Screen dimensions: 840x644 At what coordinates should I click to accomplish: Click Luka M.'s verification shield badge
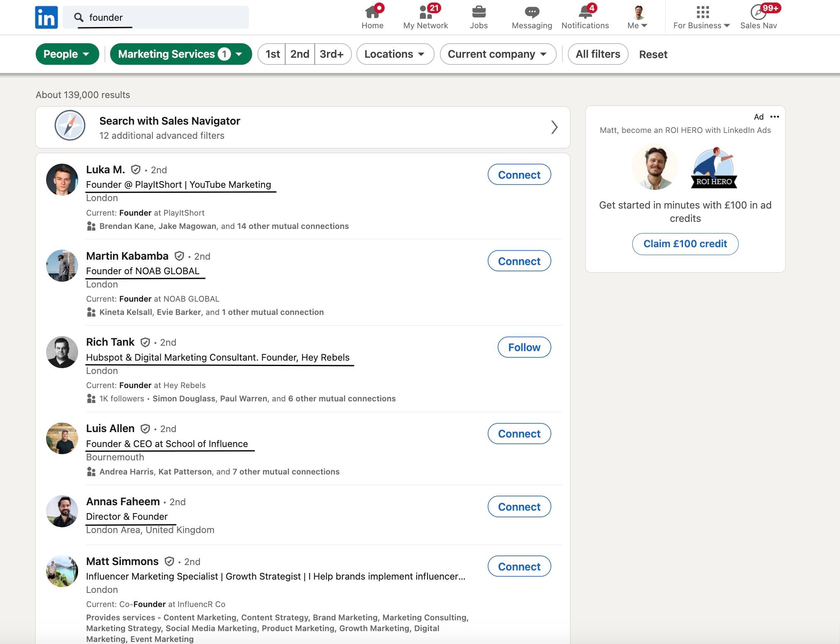click(x=135, y=170)
